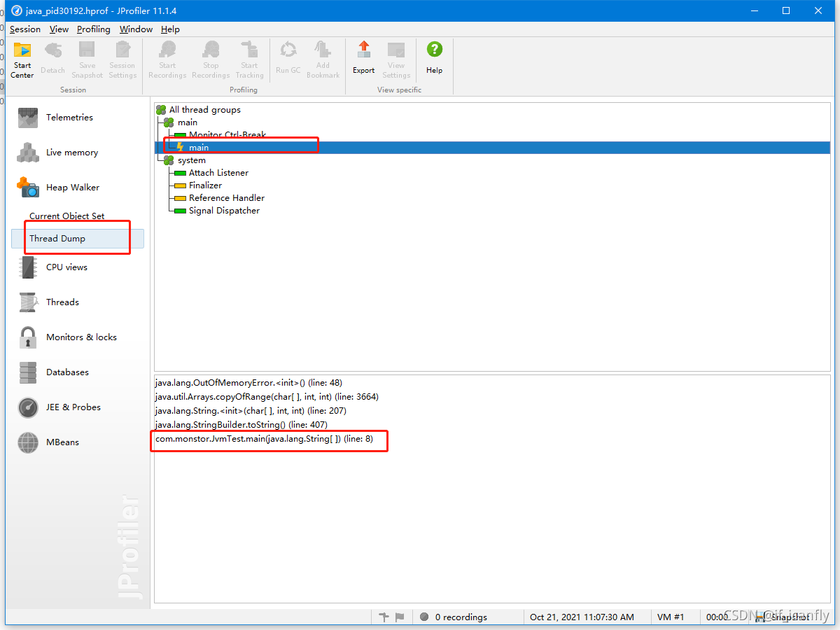Open the Help toolbar icon
The image size is (840, 630).
pyautogui.click(x=435, y=50)
